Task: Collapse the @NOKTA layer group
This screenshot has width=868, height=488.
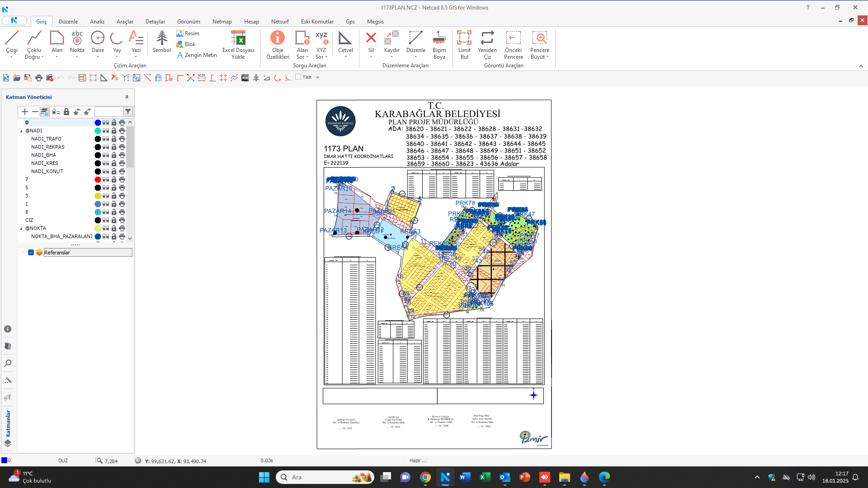Action: coord(21,229)
